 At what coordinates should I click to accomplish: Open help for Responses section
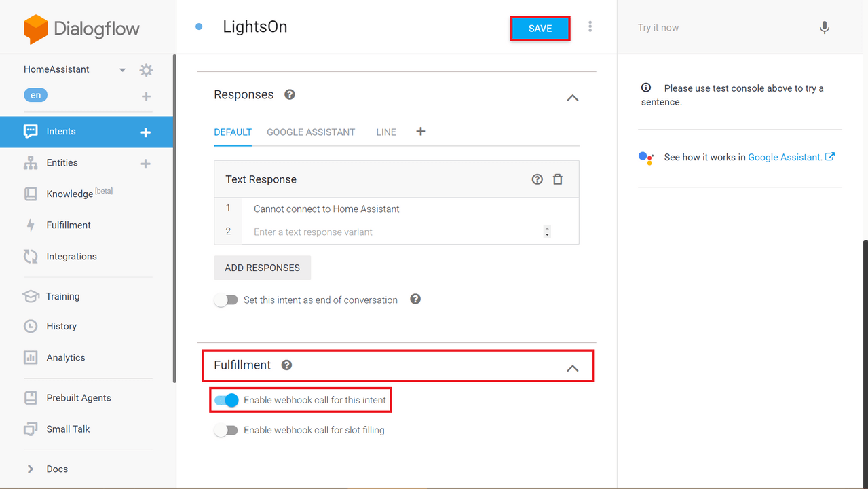tap(290, 94)
